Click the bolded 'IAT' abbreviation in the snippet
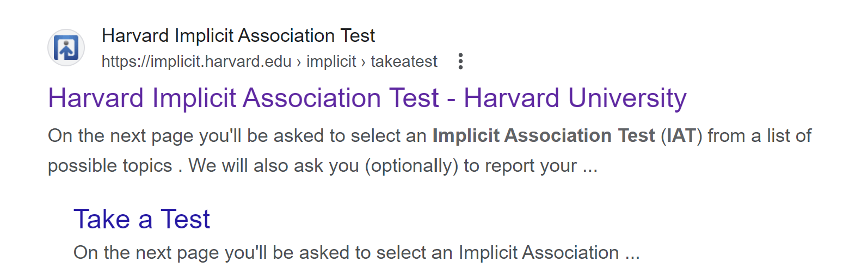The height and width of the screenshot is (280, 868). (x=681, y=135)
